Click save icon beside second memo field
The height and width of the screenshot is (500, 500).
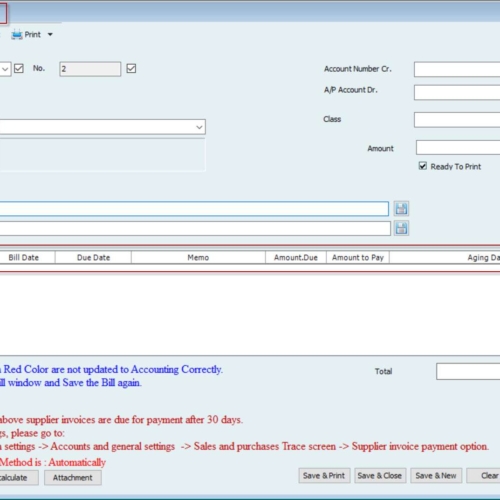[401, 229]
